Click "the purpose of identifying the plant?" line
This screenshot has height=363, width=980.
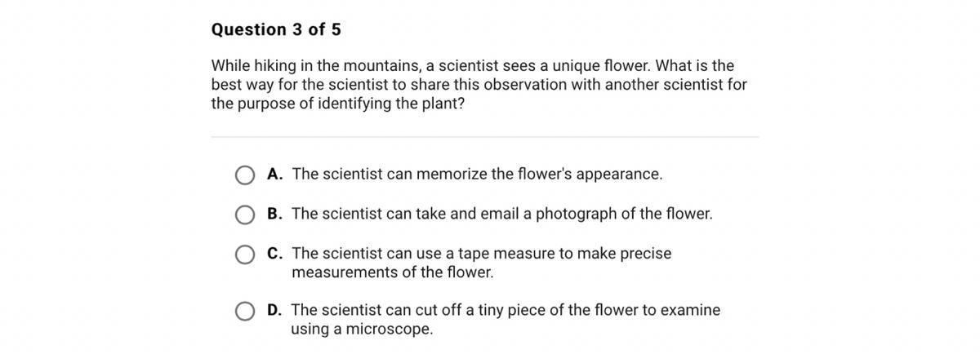pos(338,104)
